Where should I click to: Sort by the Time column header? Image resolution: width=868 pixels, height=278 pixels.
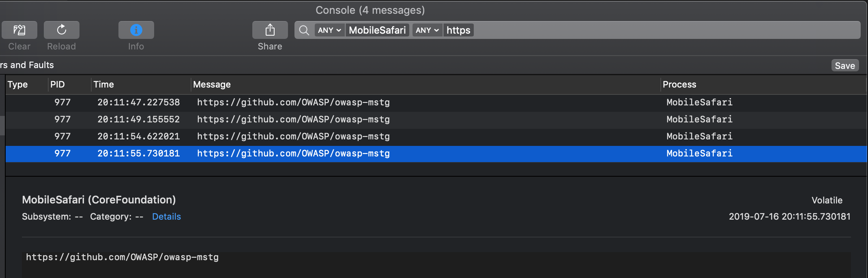pyautogui.click(x=104, y=85)
